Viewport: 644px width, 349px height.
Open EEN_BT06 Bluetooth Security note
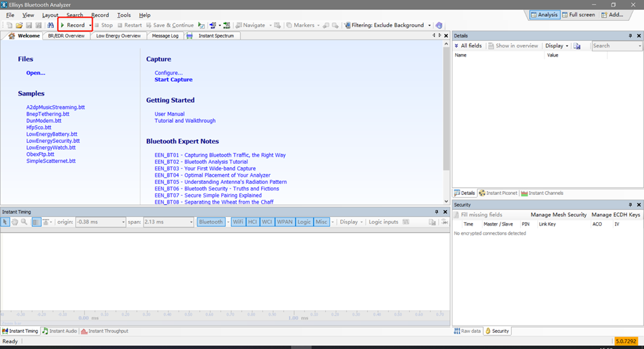pos(216,188)
